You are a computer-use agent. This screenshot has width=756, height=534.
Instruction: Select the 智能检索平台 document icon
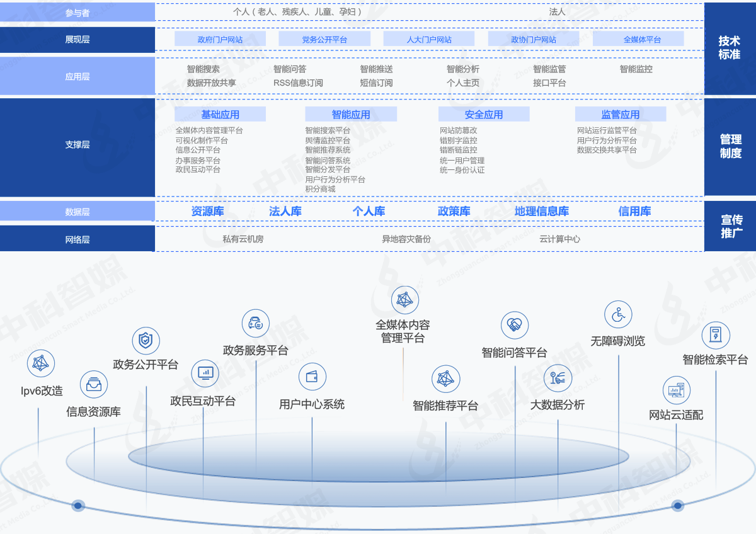click(x=716, y=335)
